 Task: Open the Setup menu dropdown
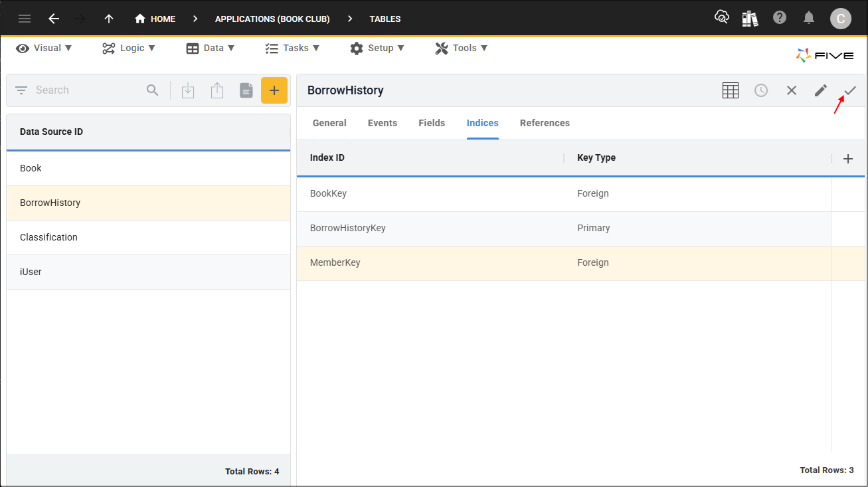point(377,48)
